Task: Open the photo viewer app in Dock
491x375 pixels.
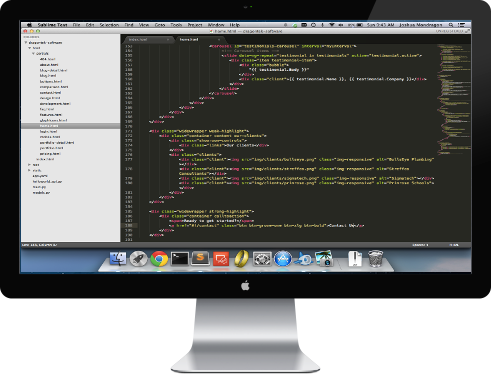Action: (324, 258)
